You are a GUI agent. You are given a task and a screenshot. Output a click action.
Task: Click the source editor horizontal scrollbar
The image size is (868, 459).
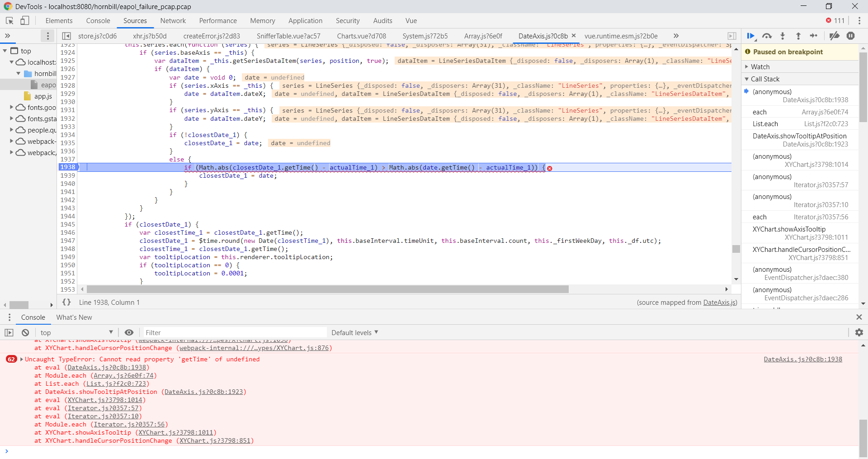click(328, 289)
